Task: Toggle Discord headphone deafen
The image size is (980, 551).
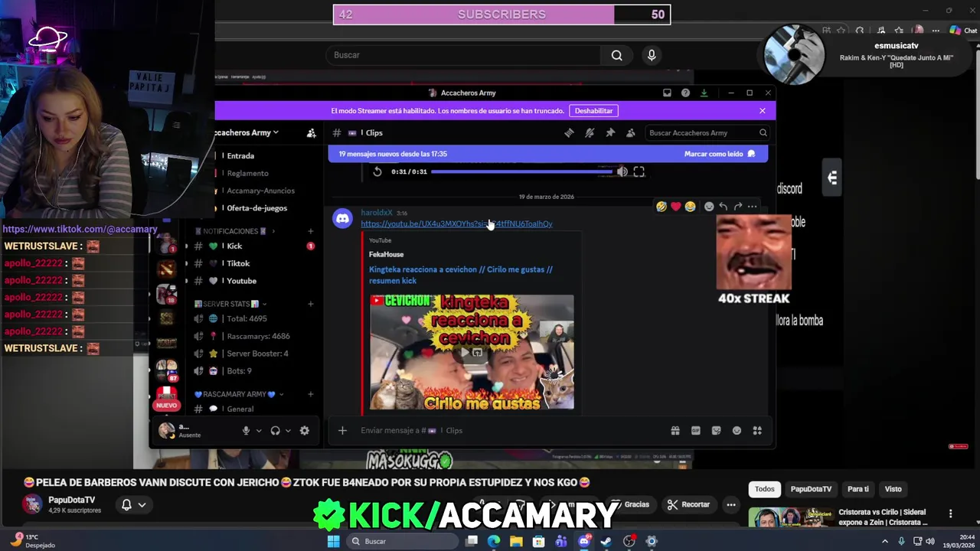Action: point(275,430)
